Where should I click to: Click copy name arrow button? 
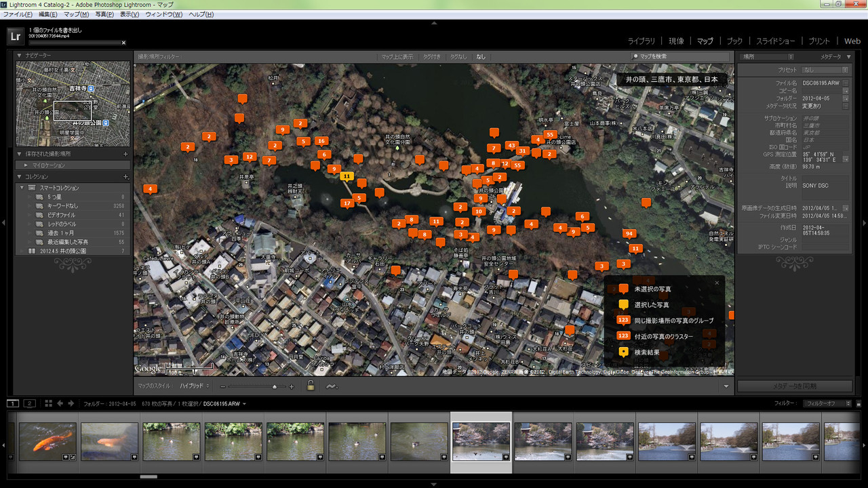846,90
